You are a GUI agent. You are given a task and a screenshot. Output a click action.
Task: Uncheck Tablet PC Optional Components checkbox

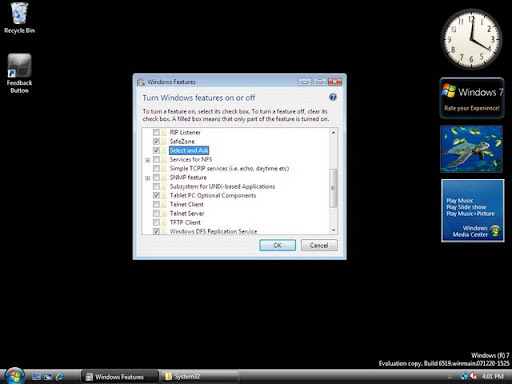click(x=156, y=195)
